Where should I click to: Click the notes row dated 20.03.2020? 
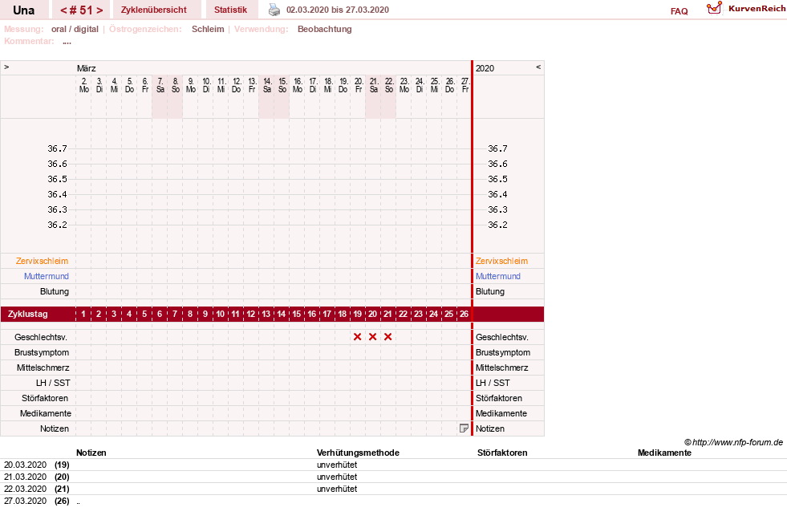[393, 465]
